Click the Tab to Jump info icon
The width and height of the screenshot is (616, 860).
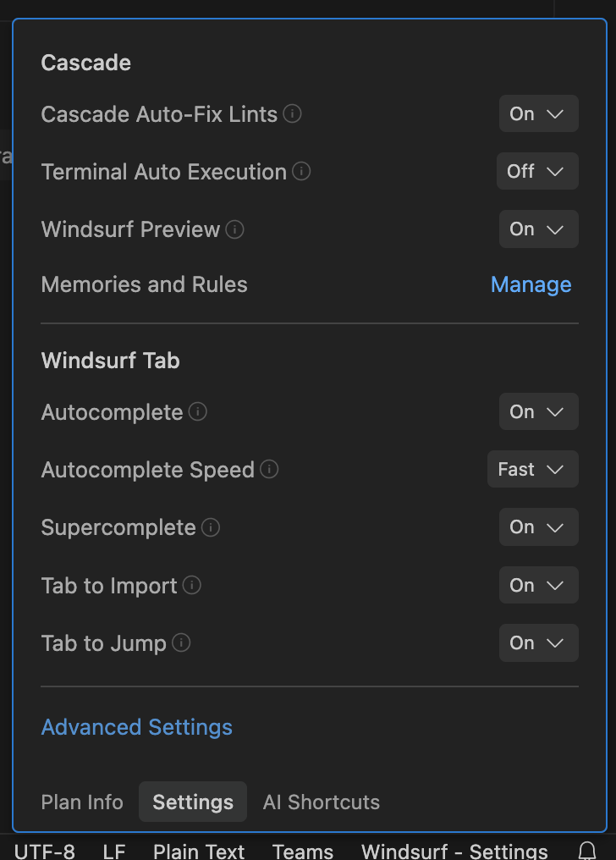(181, 643)
